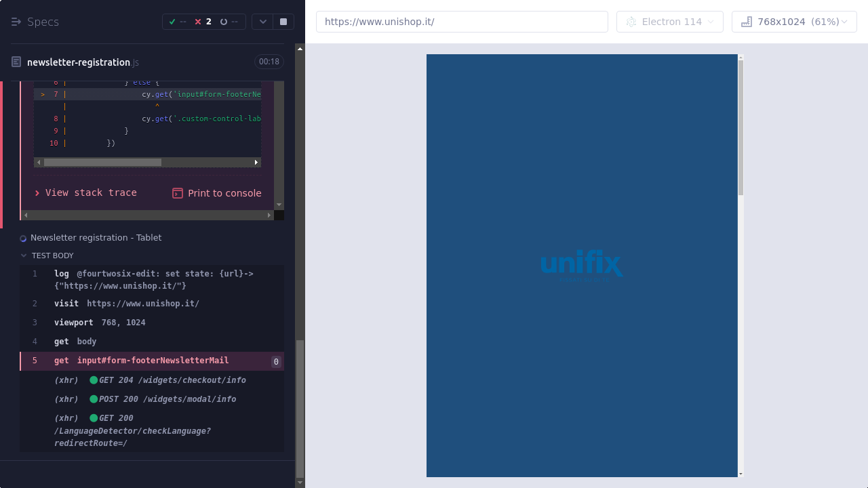Click the Specs list expand icon
This screenshot has width=868, height=488.
pos(16,22)
